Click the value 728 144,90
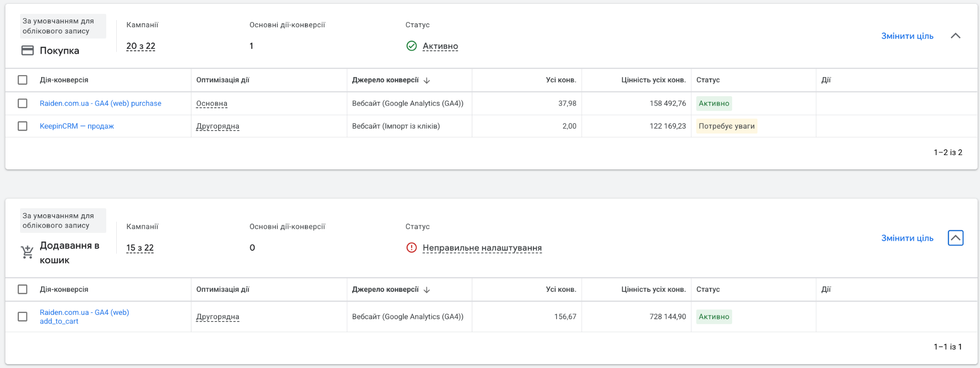Image resolution: width=980 pixels, height=368 pixels. [x=668, y=317]
